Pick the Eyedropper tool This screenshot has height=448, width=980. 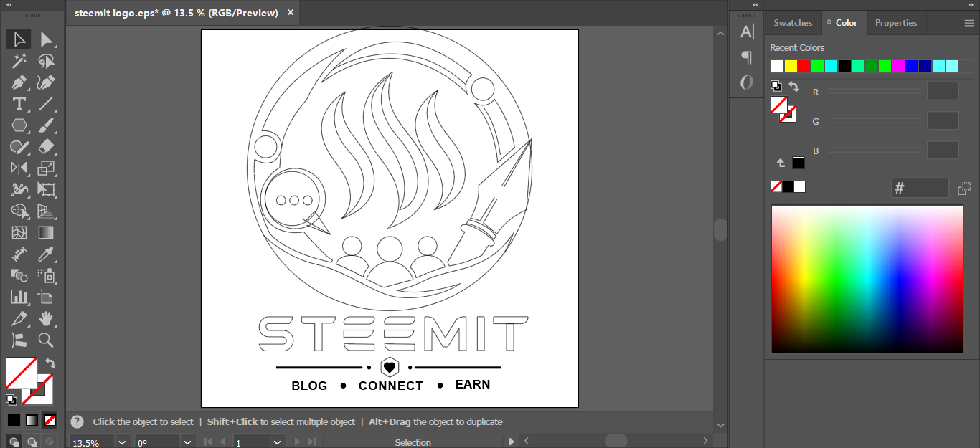coord(47,254)
